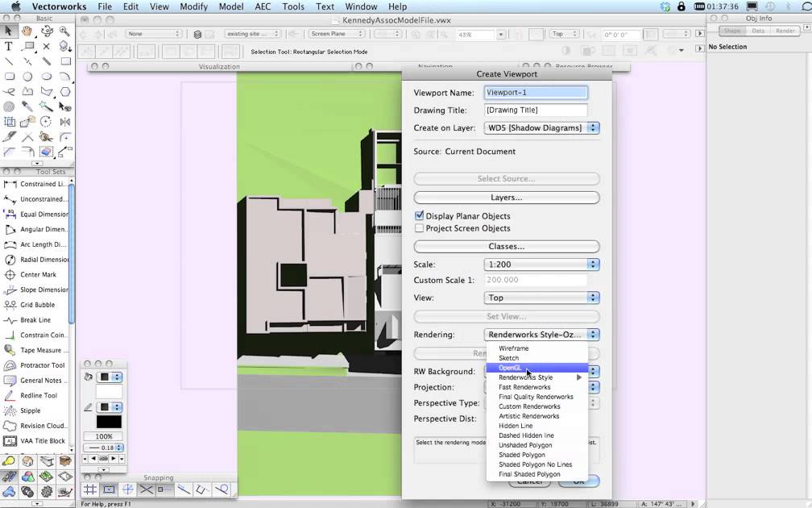Click the zoom percentage 43% field
Viewport: 812px width, 508px height.
(x=475, y=34)
